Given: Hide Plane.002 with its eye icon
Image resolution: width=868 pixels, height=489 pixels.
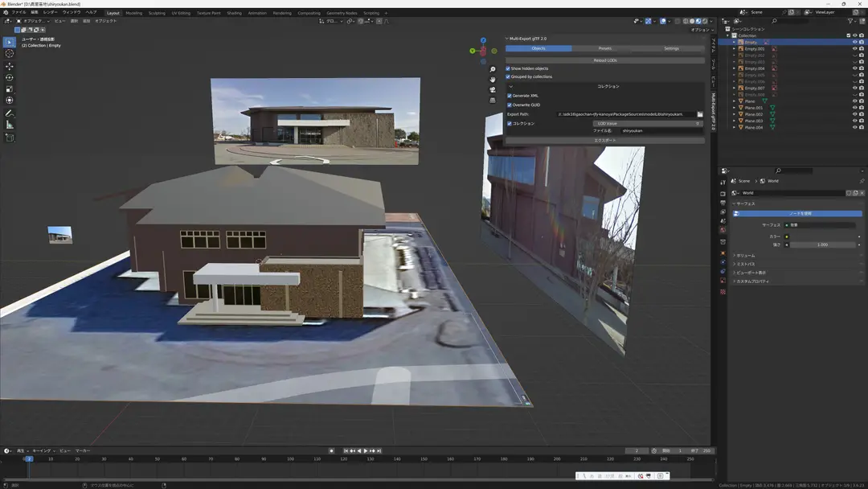Looking at the screenshot, I should click(x=854, y=114).
